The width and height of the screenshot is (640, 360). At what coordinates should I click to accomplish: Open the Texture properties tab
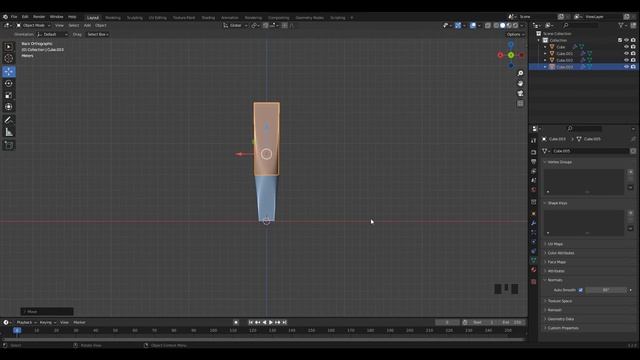(x=533, y=282)
